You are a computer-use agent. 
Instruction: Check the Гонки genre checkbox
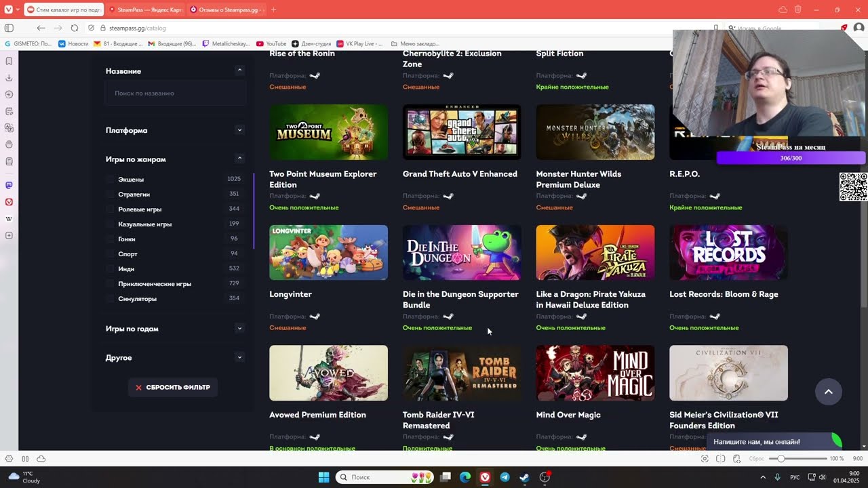(110, 239)
